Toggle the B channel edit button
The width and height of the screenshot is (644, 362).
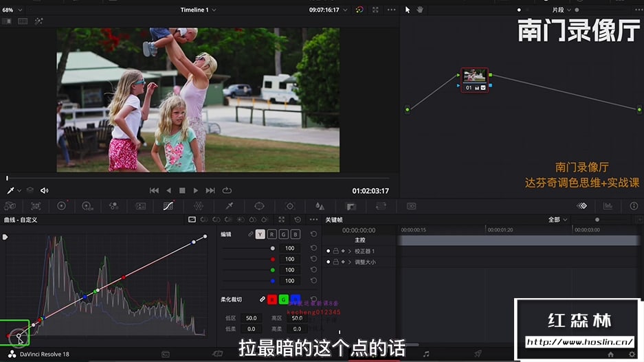[296, 234]
